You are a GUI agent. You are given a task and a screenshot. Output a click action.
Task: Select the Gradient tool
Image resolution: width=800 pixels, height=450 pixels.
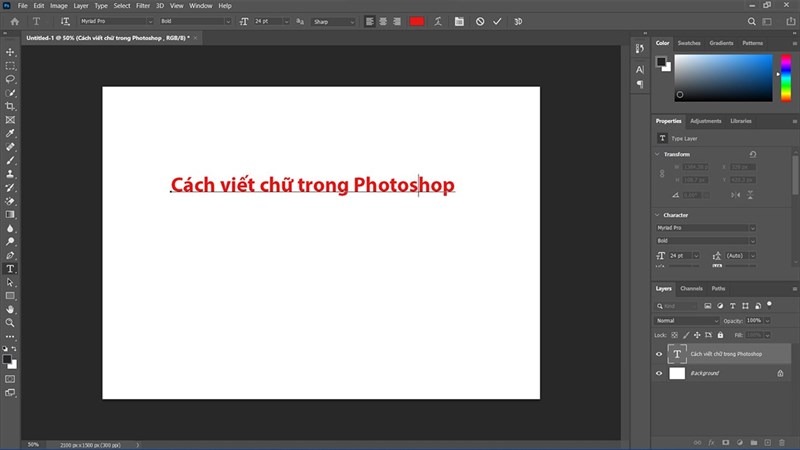10,215
